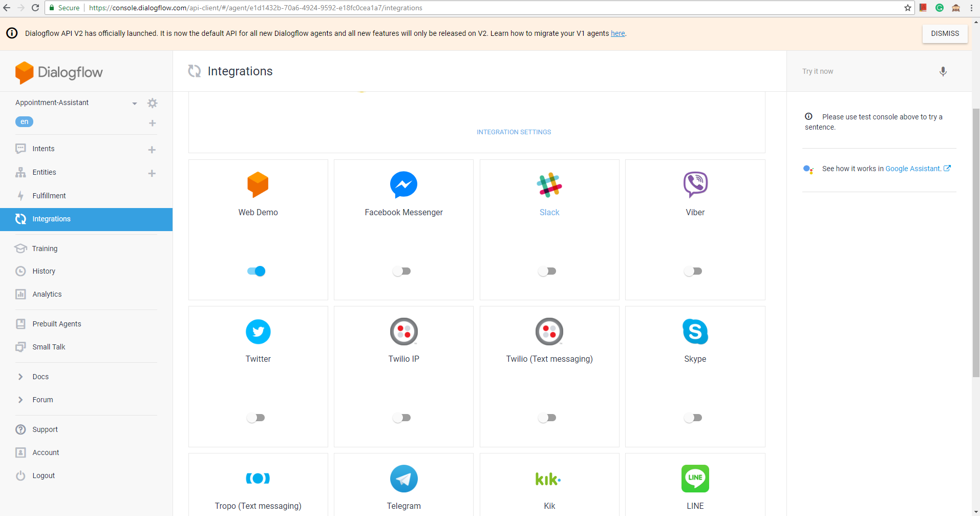The image size is (980, 516).
Task: Click the Tropo integration icon
Action: tap(258, 478)
